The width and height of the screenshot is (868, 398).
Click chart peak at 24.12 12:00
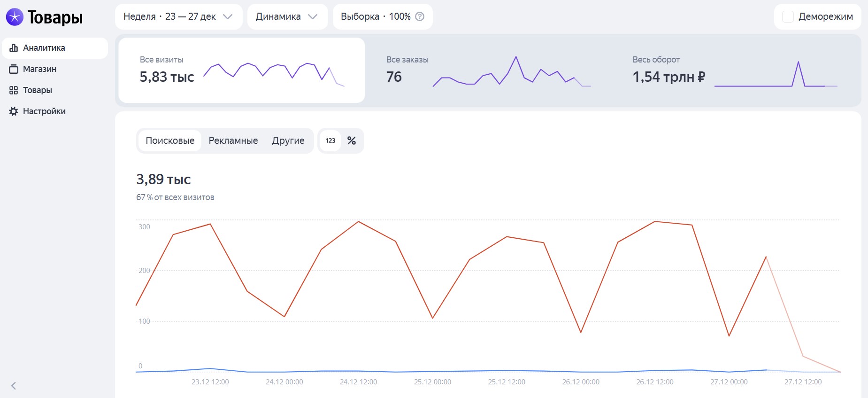pos(358,221)
